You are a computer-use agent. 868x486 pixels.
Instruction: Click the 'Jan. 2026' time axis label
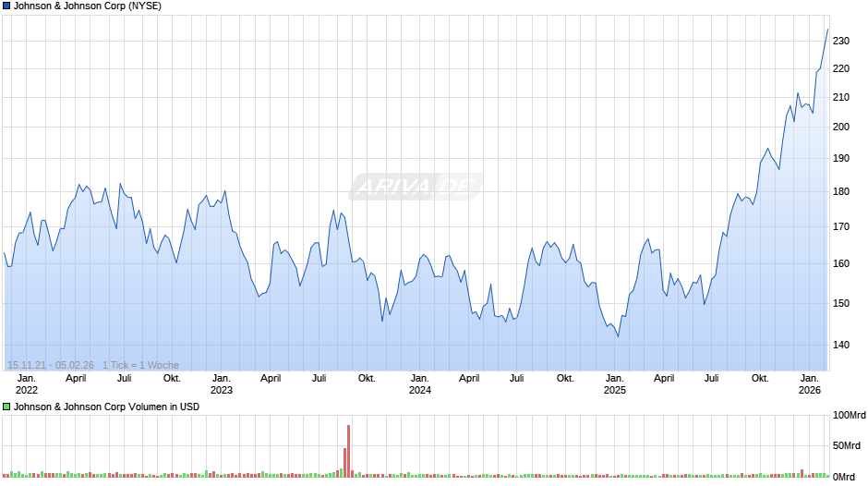coord(810,384)
